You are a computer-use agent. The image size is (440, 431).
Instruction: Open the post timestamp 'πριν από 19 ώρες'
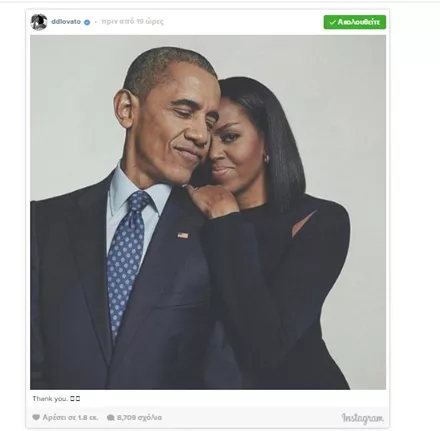132,22
